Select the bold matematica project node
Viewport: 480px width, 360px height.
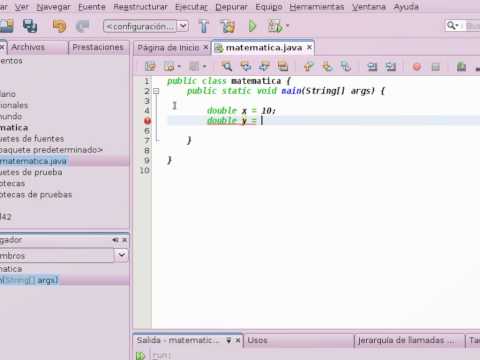(x=14, y=128)
